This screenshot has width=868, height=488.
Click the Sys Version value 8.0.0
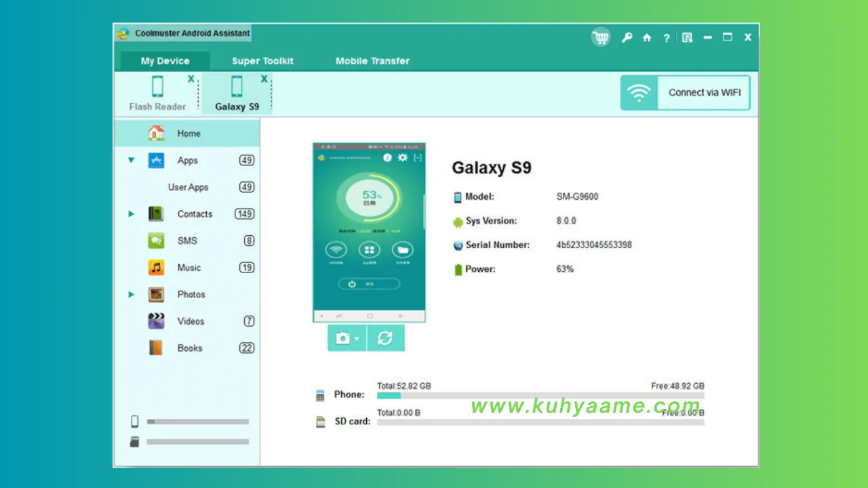pyautogui.click(x=566, y=221)
